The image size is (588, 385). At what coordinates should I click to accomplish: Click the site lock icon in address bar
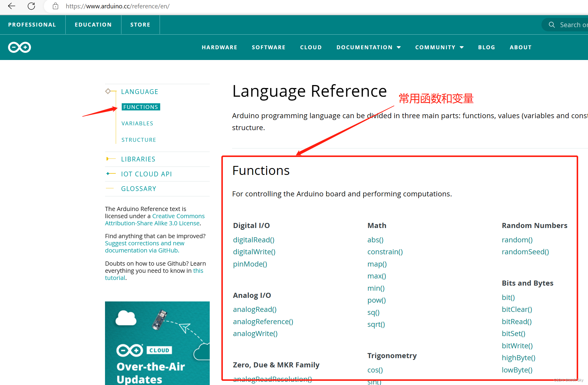(55, 6)
